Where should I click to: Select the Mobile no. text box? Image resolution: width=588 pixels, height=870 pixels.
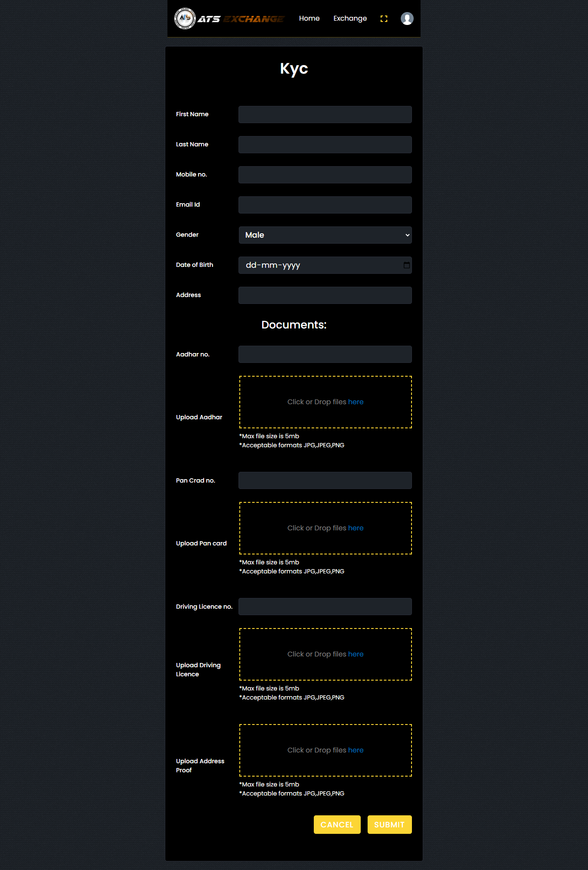(325, 175)
